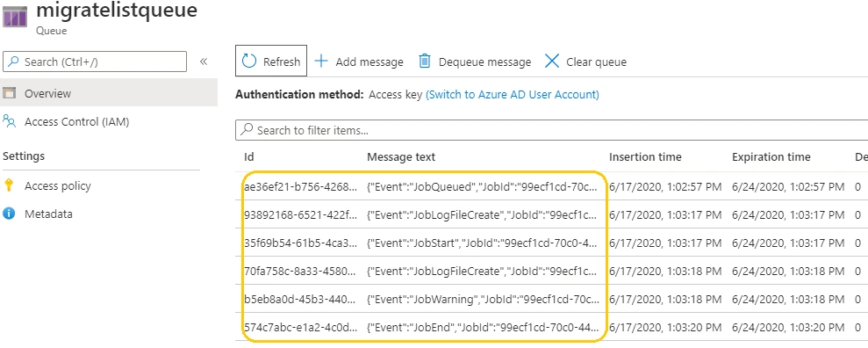Click the Settings section heading
The height and width of the screenshot is (348, 868).
24,156
